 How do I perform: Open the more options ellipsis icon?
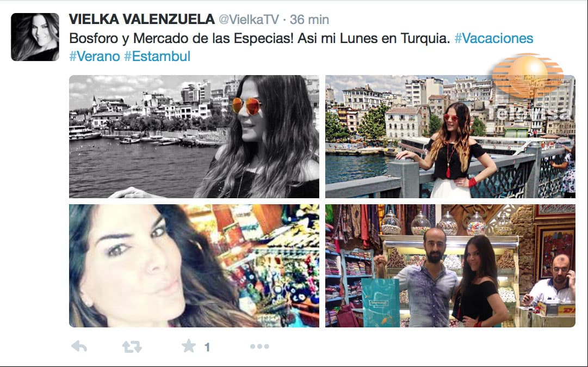(x=259, y=346)
